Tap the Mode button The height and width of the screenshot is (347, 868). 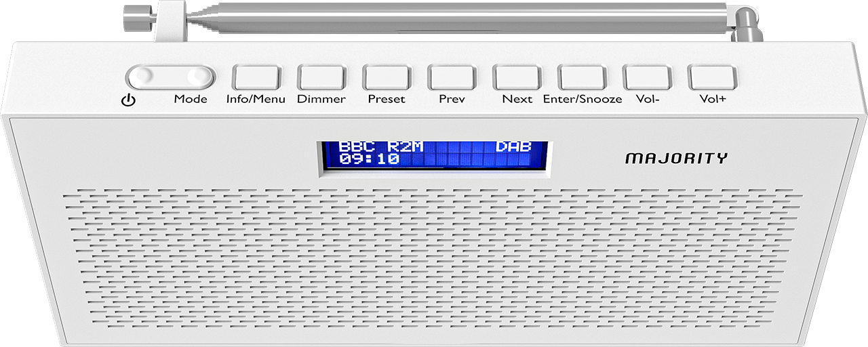pyautogui.click(x=195, y=77)
